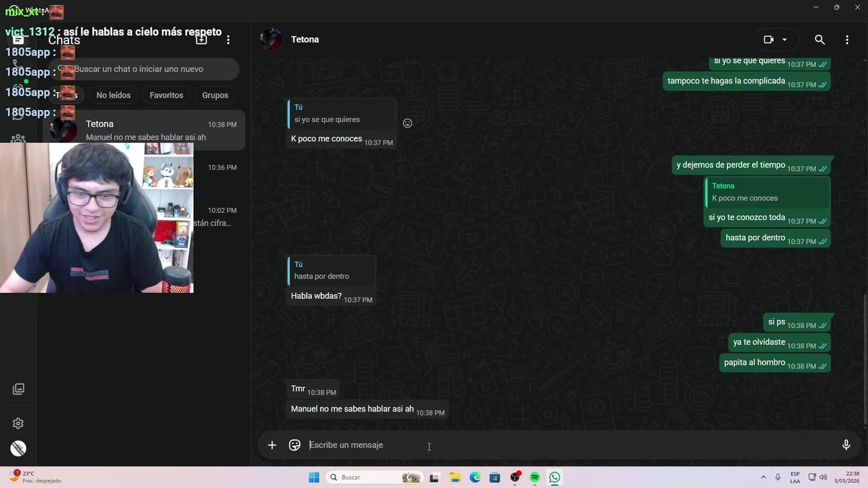Open File Explorer from the taskbar
Viewport: 868px width, 488px height.
tap(454, 478)
